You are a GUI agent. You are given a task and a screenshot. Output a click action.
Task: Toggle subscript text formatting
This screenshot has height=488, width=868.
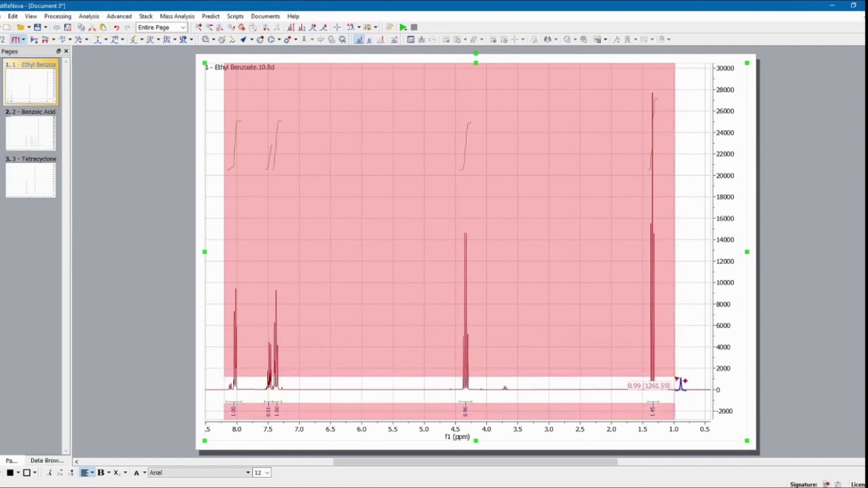click(x=116, y=472)
